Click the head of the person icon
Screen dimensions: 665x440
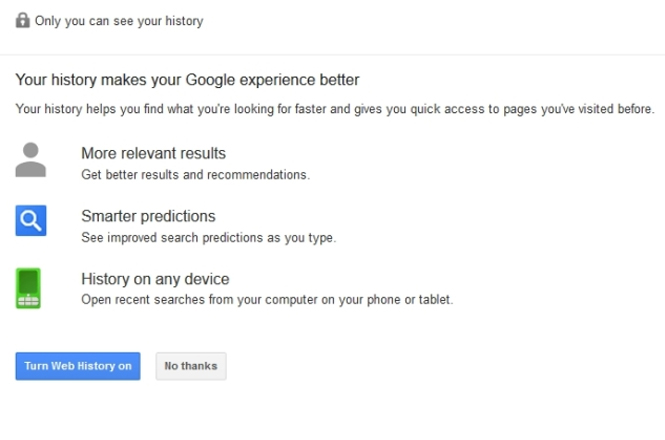(x=31, y=151)
